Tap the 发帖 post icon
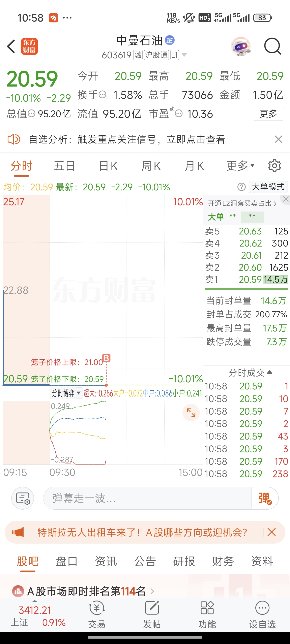The image size is (290, 644). pos(152,614)
